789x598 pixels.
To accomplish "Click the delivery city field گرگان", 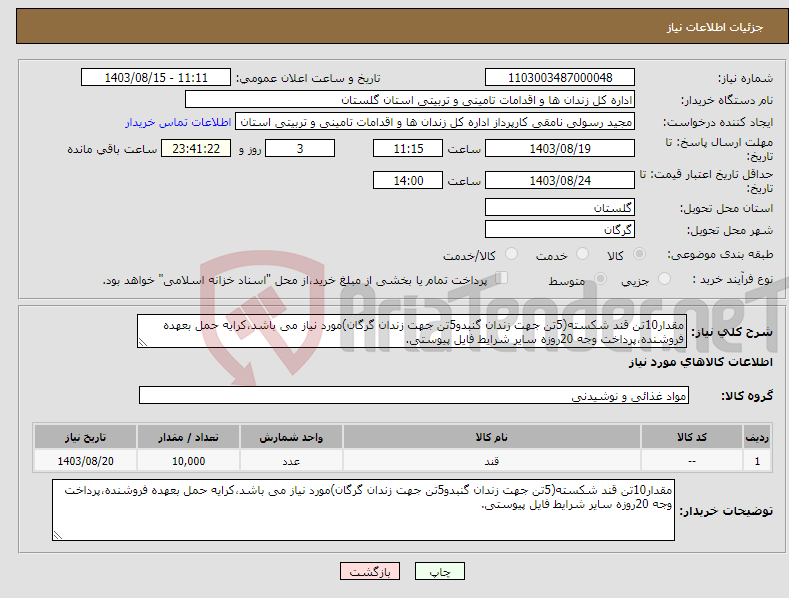I will [x=560, y=230].
